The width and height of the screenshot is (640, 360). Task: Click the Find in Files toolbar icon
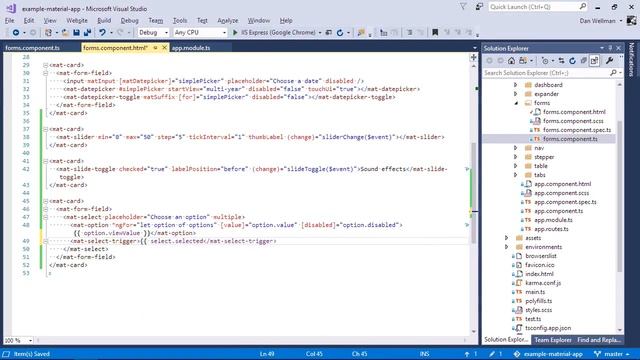[361, 33]
